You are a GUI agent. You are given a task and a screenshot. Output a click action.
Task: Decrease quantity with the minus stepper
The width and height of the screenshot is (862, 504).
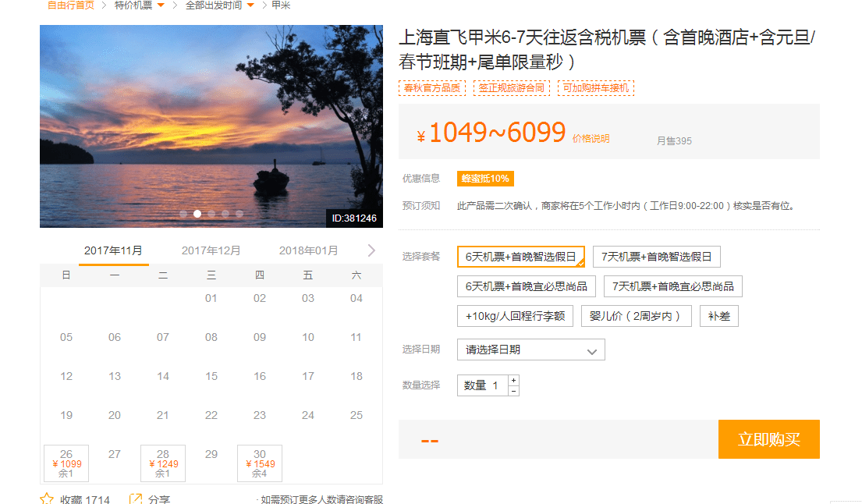513,391
